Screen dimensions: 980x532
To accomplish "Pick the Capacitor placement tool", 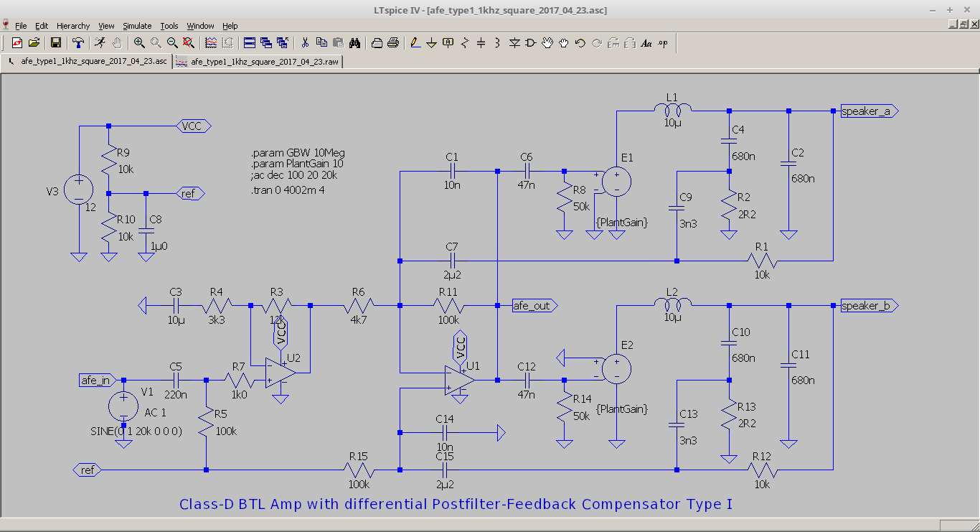I will tap(481, 43).
